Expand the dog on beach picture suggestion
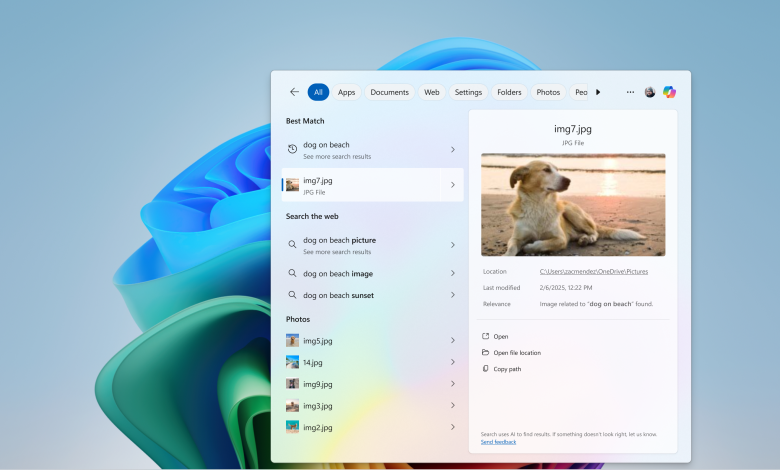 tap(452, 245)
